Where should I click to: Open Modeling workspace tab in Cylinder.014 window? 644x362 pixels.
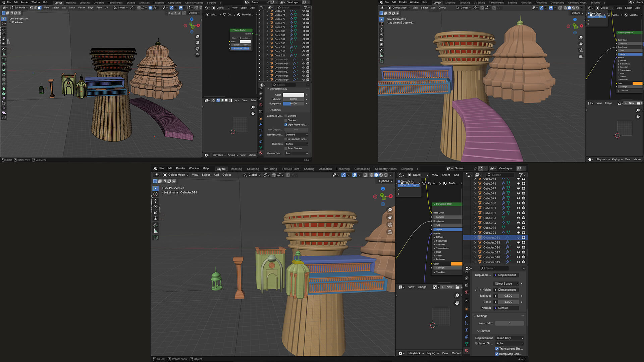point(236,169)
